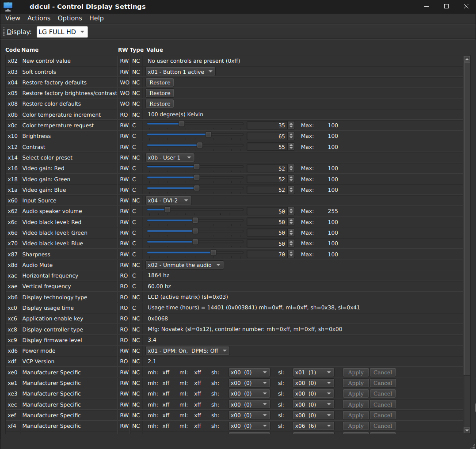Click the 'Mfg: Novatek' controller type value
Viewport: 476px width, 449px height.
click(x=245, y=329)
